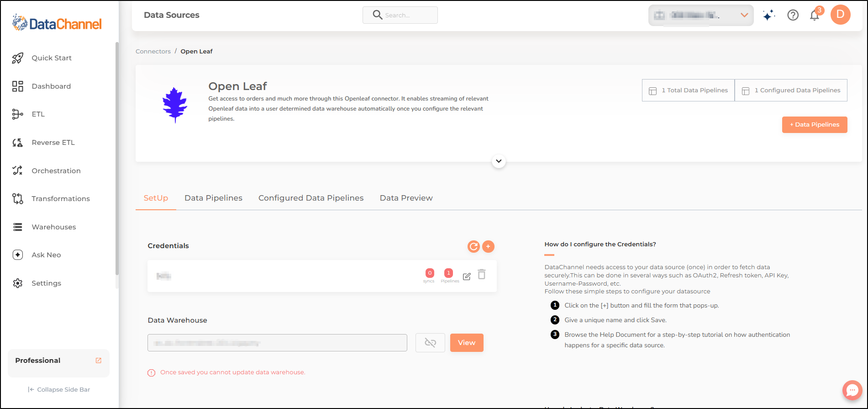Screen dimensions: 868x409
Task: Click the syncs count badge
Action: pos(430,273)
